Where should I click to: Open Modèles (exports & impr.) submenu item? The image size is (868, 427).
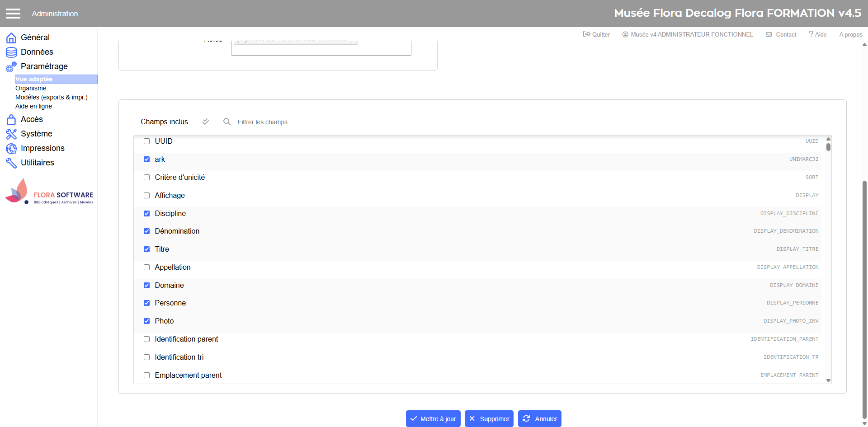(51, 97)
